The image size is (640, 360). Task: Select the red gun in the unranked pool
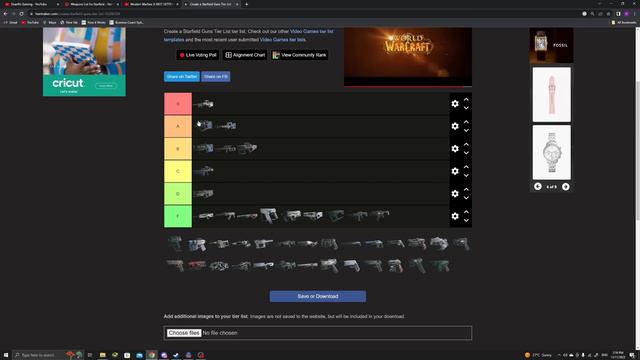(x=197, y=266)
